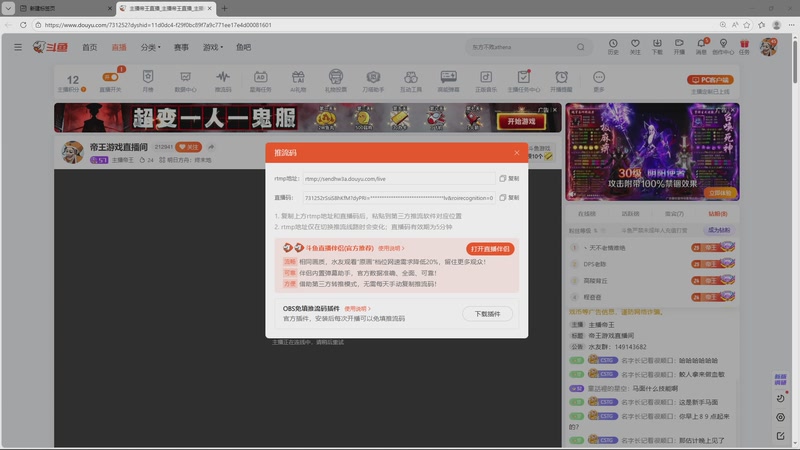The width and height of the screenshot is (800, 450).
Task: Open the user avatar at top right
Action: [x=768, y=47]
